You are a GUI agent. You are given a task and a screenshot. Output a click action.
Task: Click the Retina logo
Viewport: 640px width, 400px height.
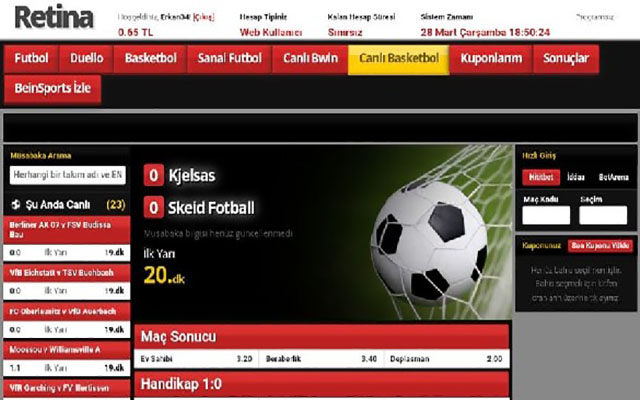pos(54,17)
